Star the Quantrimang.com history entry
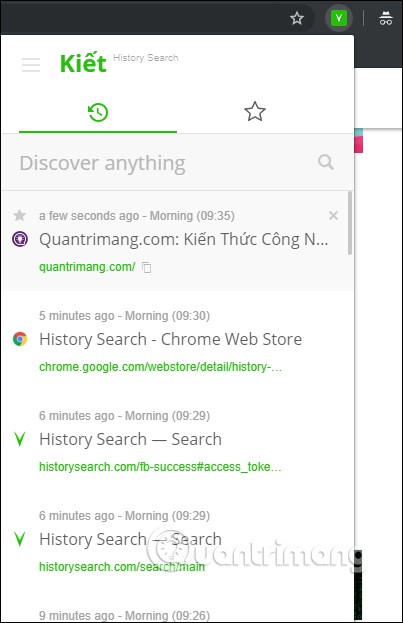This screenshot has height=623, width=403. pyautogui.click(x=19, y=215)
